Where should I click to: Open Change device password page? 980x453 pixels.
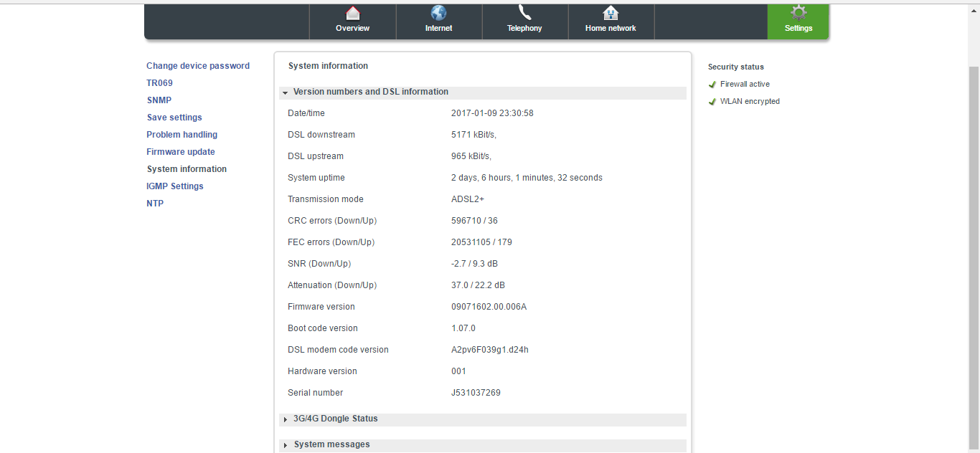pos(198,66)
